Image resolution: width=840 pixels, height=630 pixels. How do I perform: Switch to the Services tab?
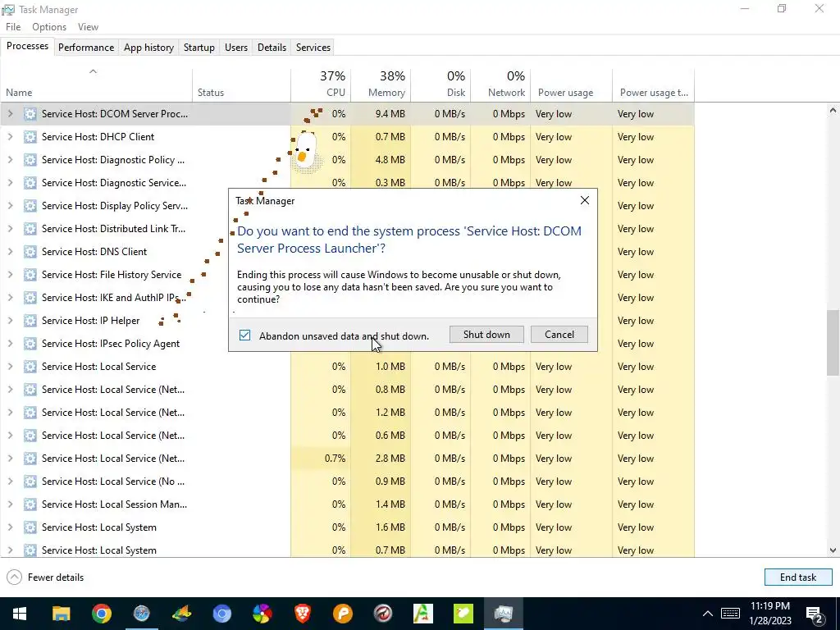click(x=313, y=47)
